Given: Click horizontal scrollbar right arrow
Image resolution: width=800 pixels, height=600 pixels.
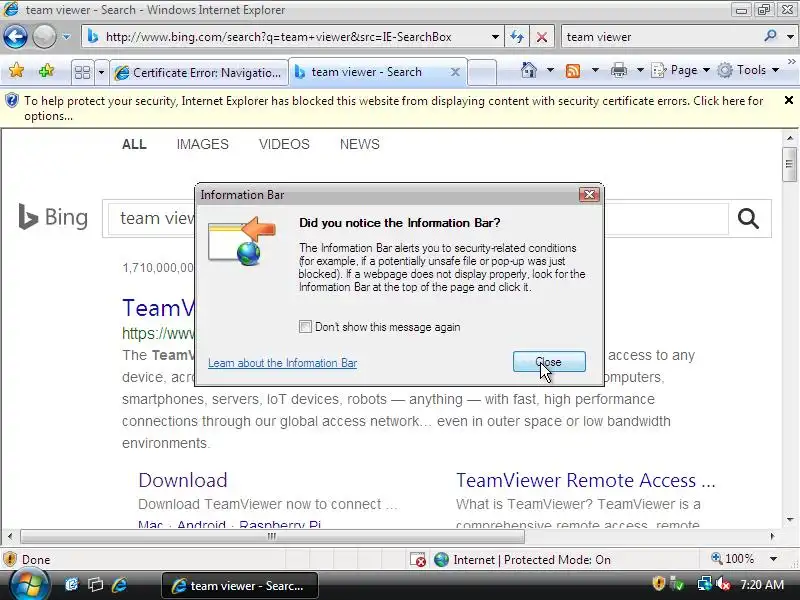Looking at the screenshot, I should 772,536.
